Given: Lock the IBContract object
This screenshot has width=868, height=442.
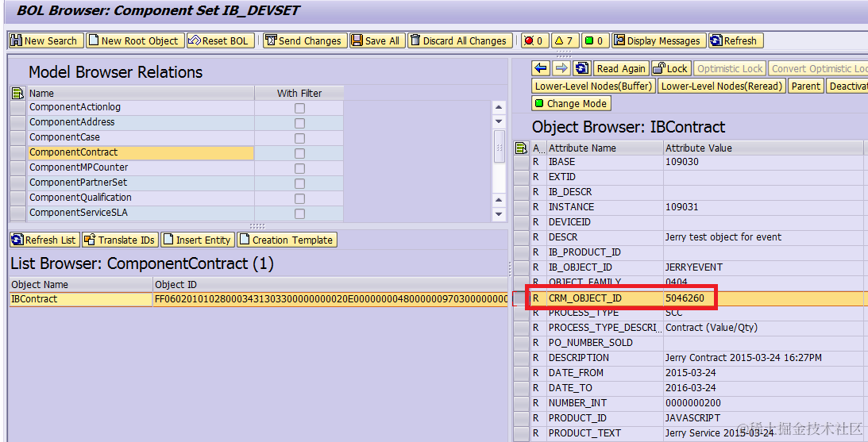Looking at the screenshot, I should [x=671, y=68].
